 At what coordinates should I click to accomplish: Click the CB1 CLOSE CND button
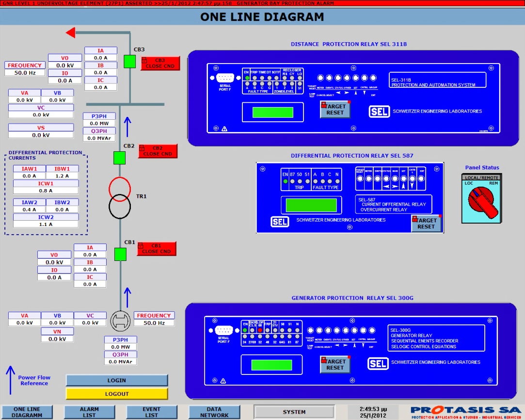coord(157,248)
